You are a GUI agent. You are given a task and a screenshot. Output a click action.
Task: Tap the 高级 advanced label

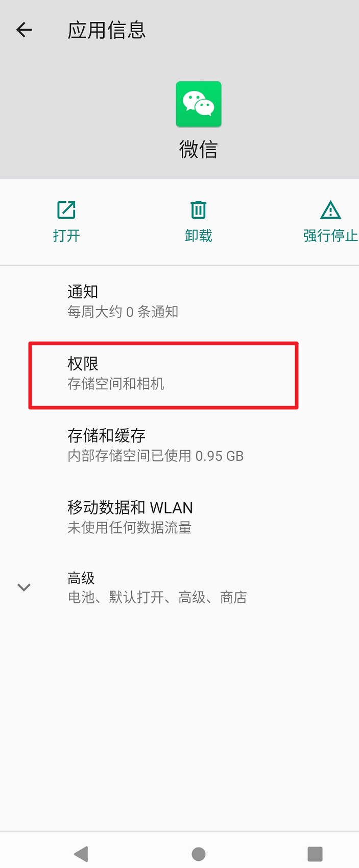tap(81, 578)
